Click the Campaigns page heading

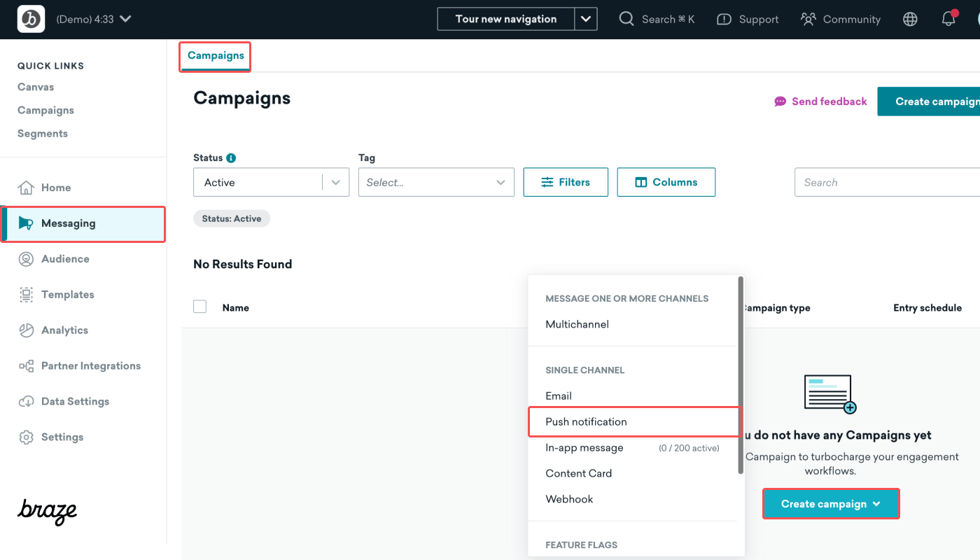241,98
